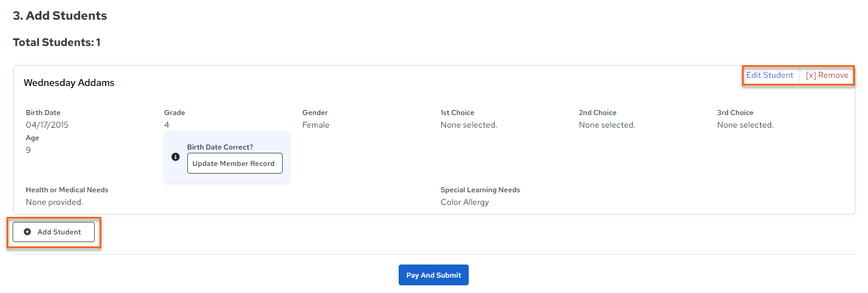
Task: Click the 3. Add Students heading
Action: (x=60, y=15)
